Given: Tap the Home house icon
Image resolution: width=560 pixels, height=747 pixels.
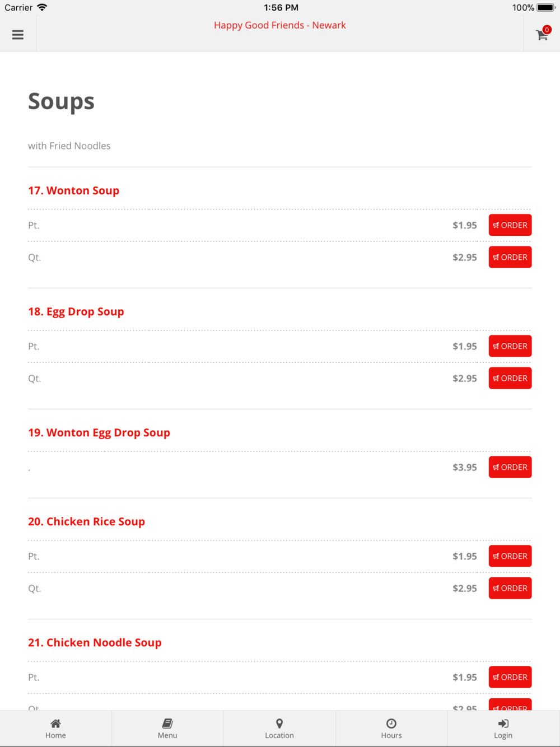Looking at the screenshot, I should [x=55, y=723].
